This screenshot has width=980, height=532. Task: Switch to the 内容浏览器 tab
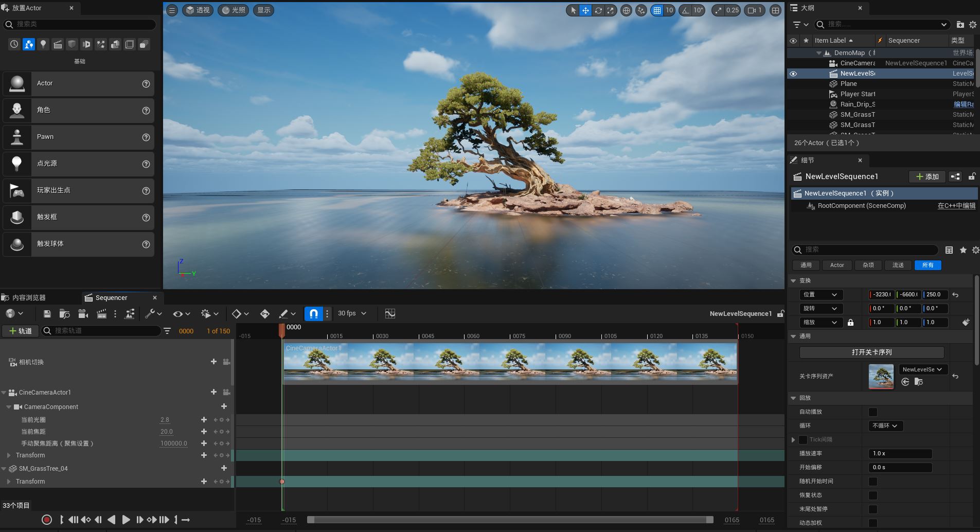point(29,298)
